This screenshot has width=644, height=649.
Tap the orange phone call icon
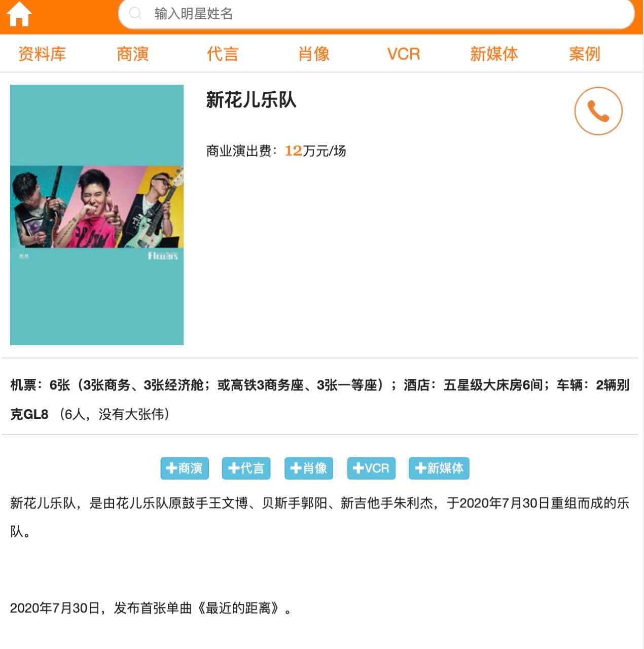coord(598,111)
